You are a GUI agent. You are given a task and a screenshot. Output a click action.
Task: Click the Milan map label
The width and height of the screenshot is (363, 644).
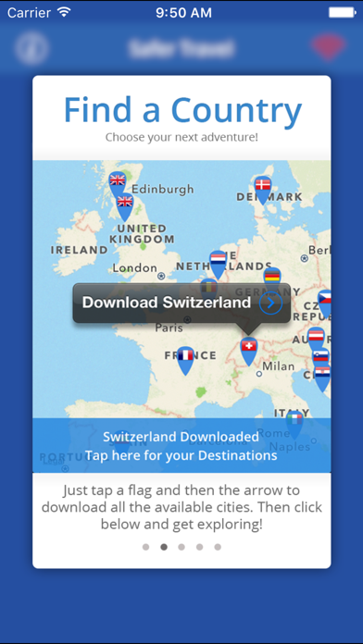pyautogui.click(x=279, y=365)
